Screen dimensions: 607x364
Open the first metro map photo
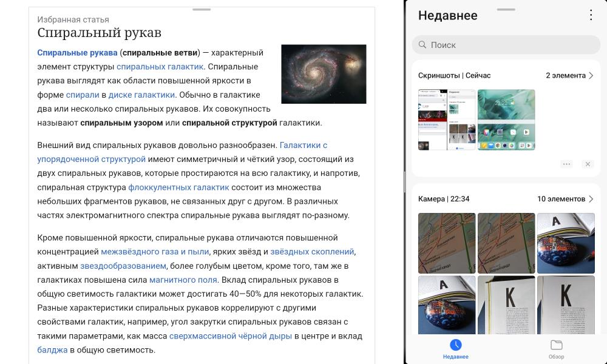point(446,243)
